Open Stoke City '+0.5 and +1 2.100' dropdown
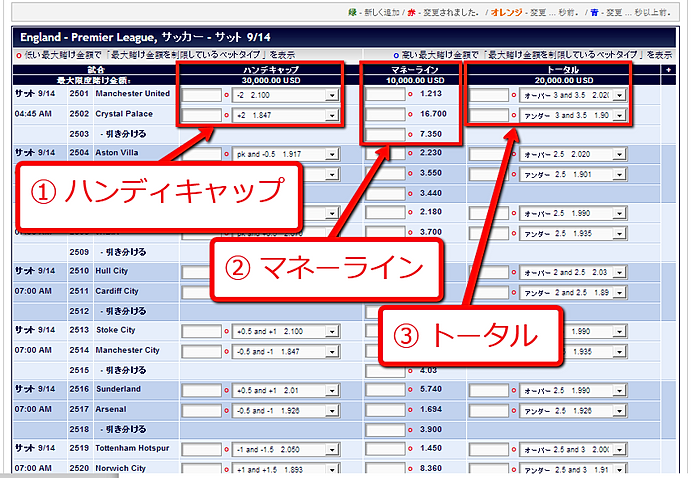The height and width of the screenshot is (478, 692). pyautogui.click(x=286, y=331)
